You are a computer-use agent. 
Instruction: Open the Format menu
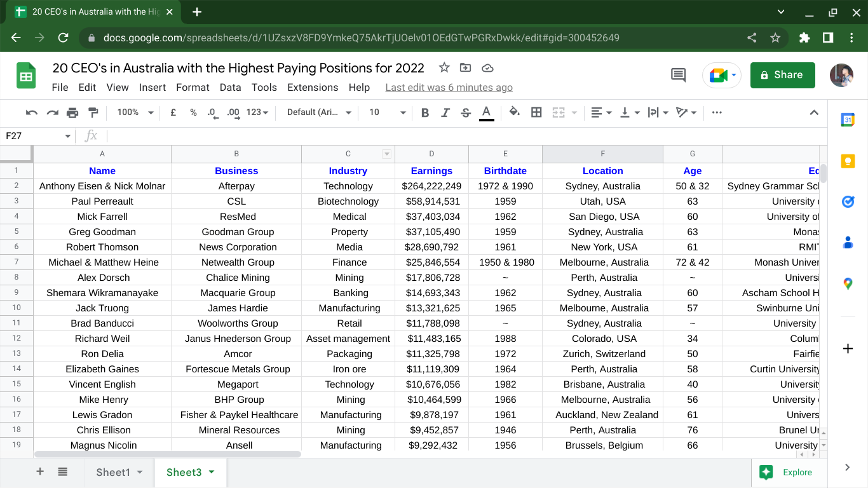(193, 88)
